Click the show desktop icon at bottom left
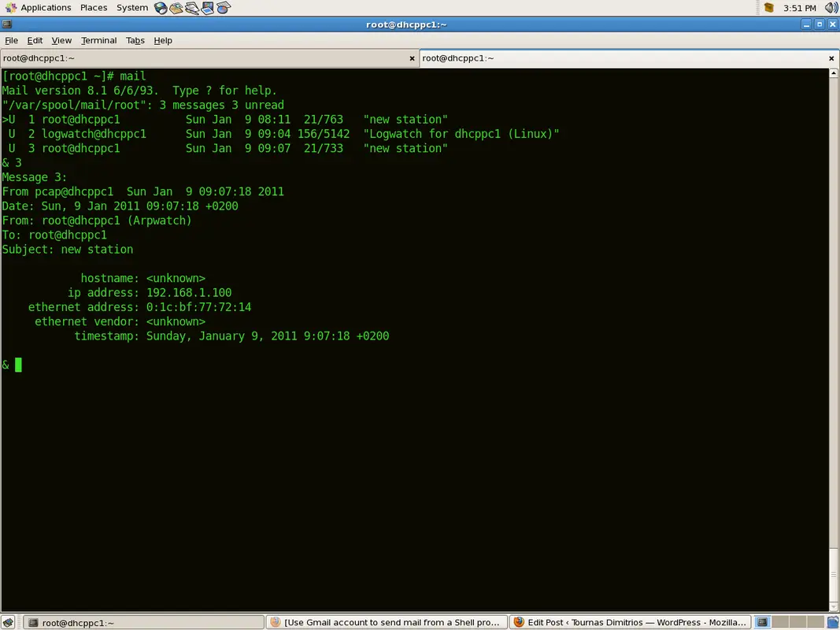Image resolution: width=840 pixels, height=630 pixels. click(9, 622)
